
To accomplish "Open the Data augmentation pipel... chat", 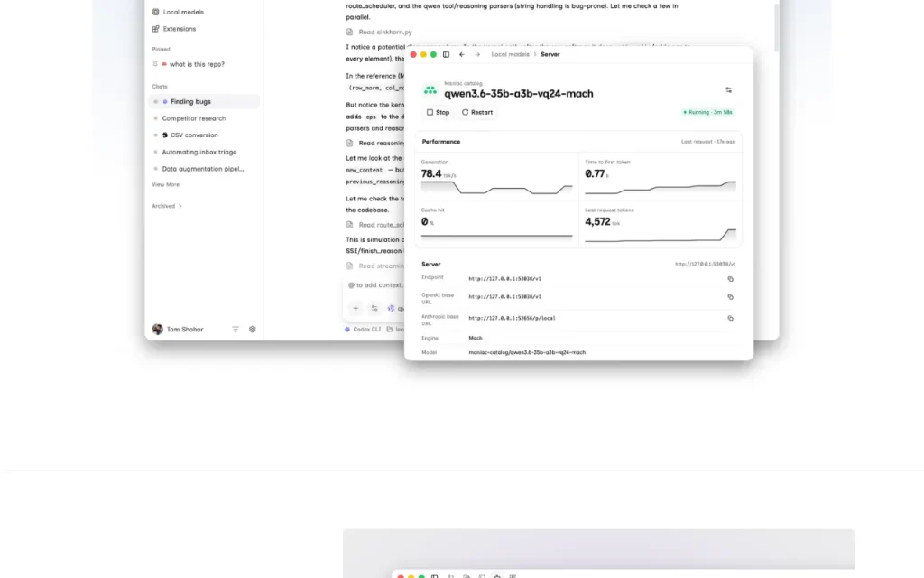I will (204, 169).
